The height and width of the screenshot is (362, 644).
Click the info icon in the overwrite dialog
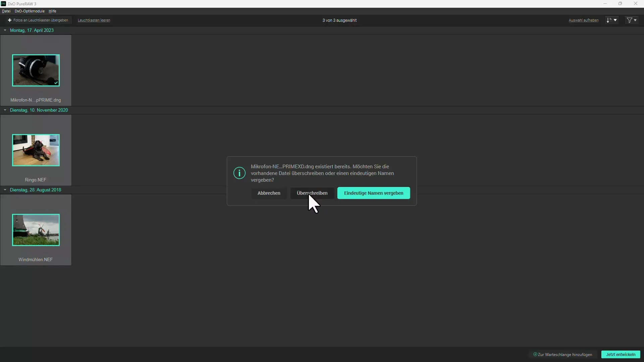239,173
